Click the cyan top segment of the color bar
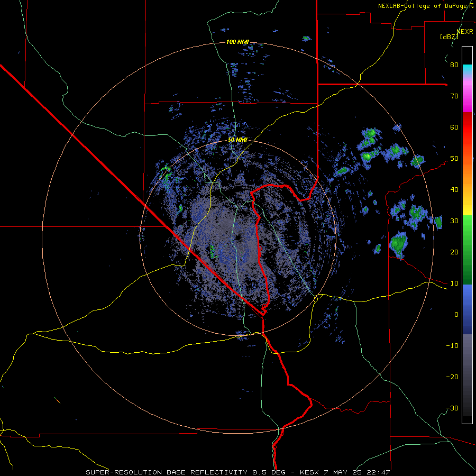Viewport: 476px width, 476px height. (x=467, y=69)
